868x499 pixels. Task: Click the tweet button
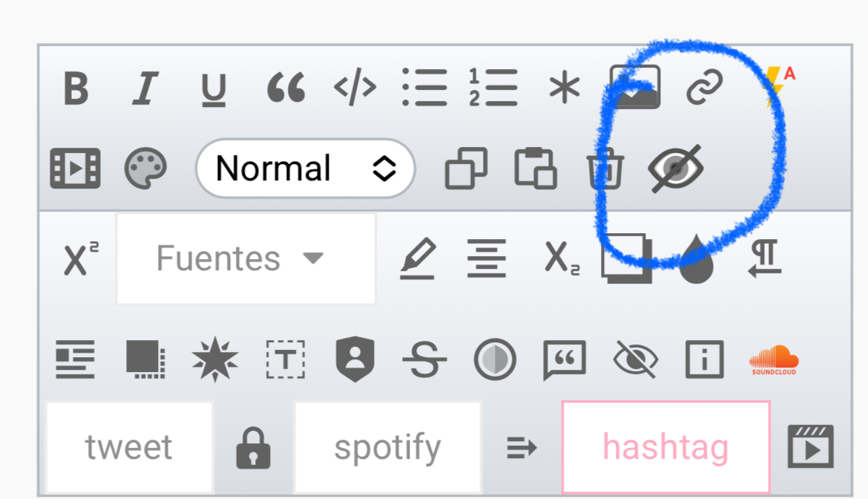129,447
